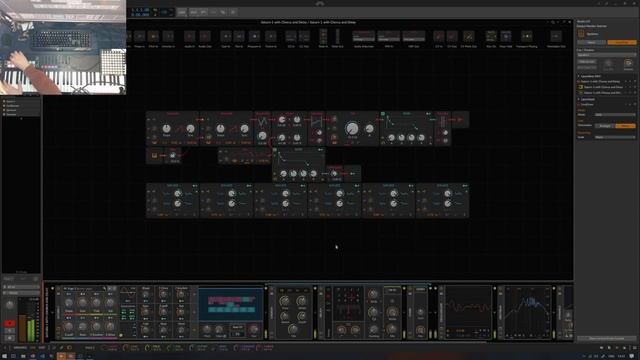Image resolution: width=640 pixels, height=360 pixels.
Task: Select the HW In module
Action: click(x=389, y=36)
